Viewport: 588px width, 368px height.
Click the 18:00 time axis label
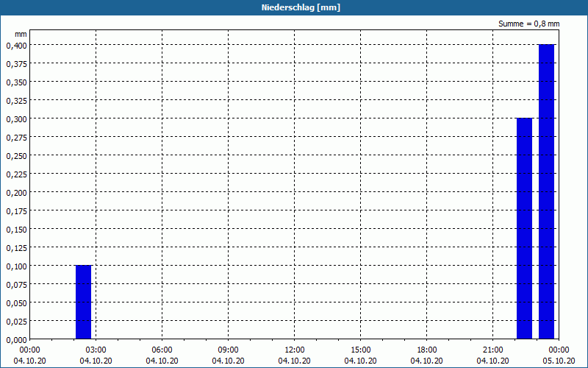pyautogui.click(x=427, y=350)
